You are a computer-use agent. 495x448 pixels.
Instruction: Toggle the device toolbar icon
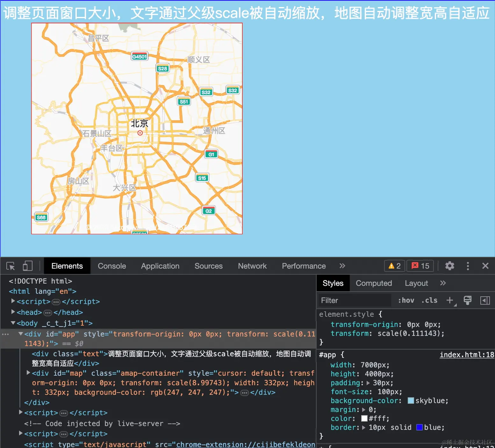(x=27, y=266)
